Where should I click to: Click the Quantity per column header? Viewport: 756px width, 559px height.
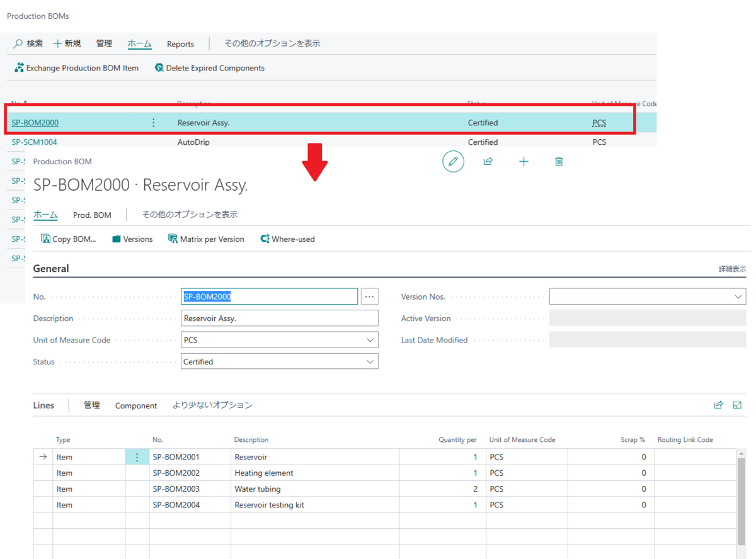[457, 440]
